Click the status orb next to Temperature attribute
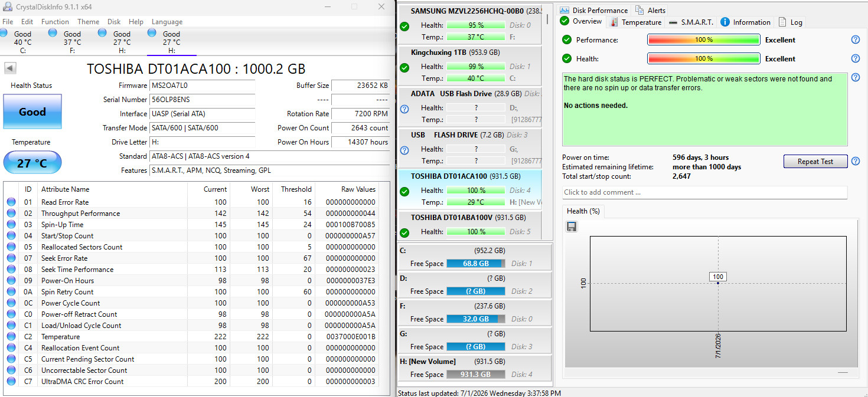 pyautogui.click(x=11, y=337)
